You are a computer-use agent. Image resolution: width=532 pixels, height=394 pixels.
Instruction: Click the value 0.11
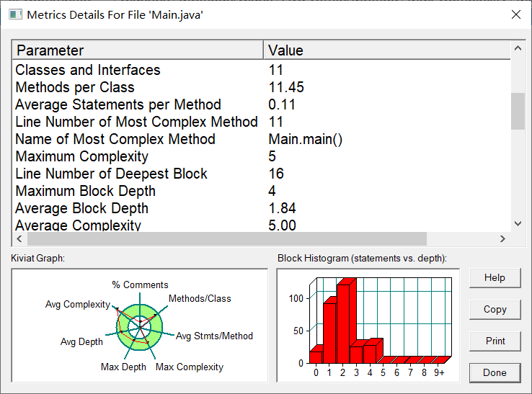[x=282, y=104]
